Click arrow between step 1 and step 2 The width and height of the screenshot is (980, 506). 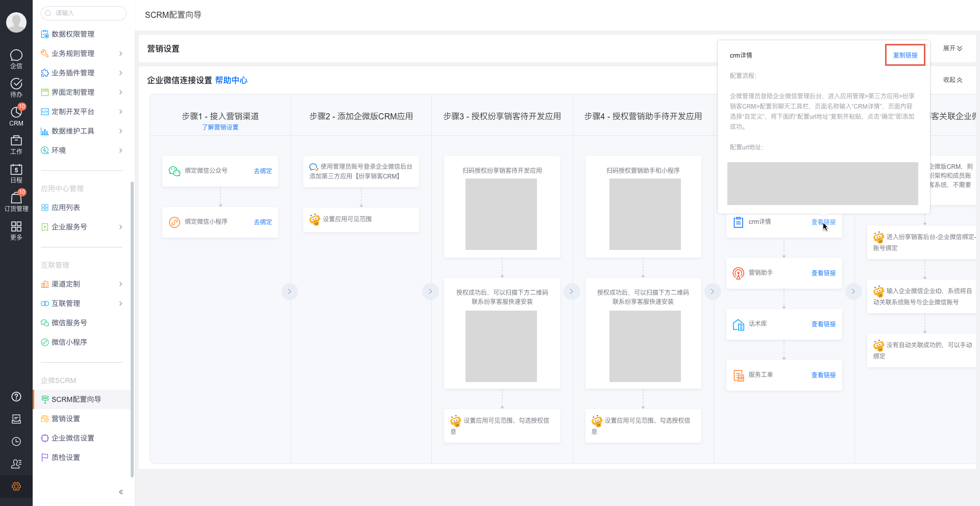tap(289, 291)
